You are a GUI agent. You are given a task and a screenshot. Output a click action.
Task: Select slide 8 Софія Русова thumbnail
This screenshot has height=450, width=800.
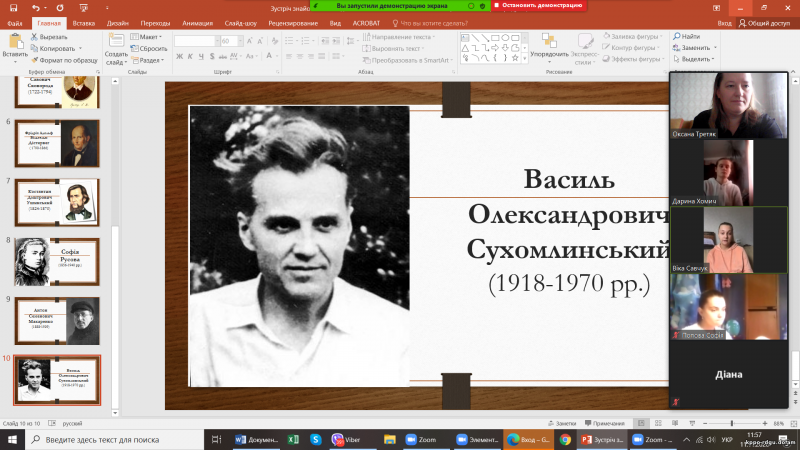coord(57,262)
